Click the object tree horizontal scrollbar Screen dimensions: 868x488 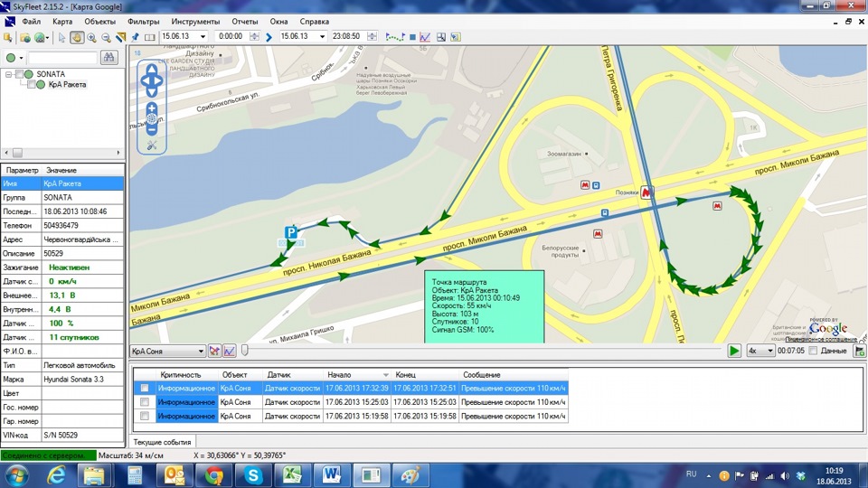coord(62,153)
